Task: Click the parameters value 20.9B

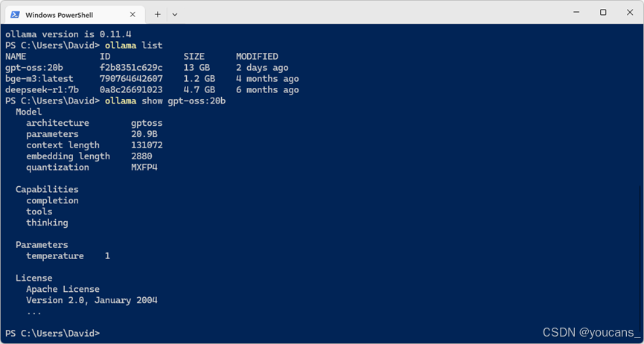Action: coord(144,134)
